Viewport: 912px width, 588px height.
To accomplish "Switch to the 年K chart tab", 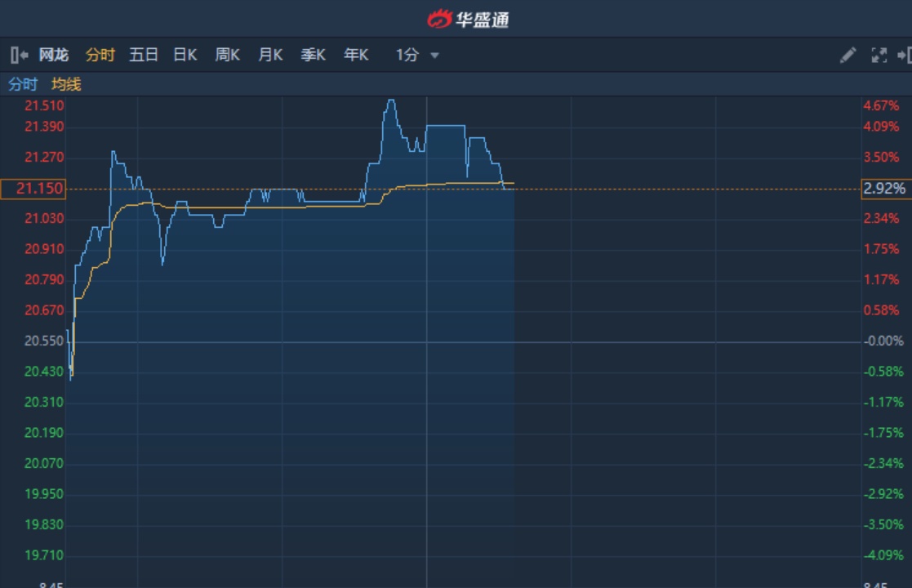I will [x=356, y=56].
